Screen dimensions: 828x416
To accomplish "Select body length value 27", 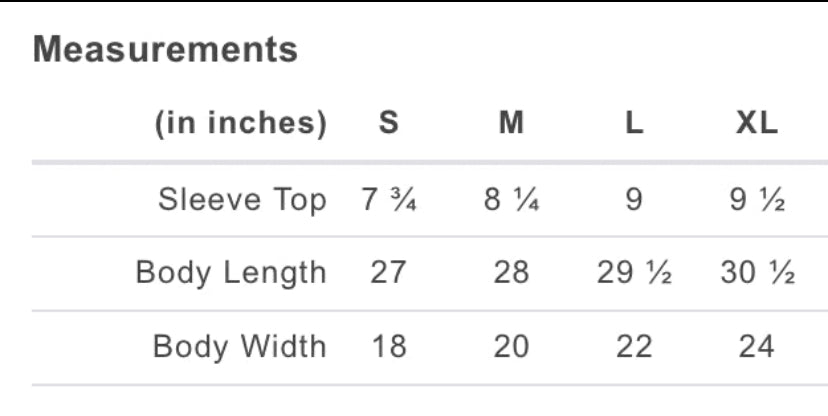I will tap(388, 272).
